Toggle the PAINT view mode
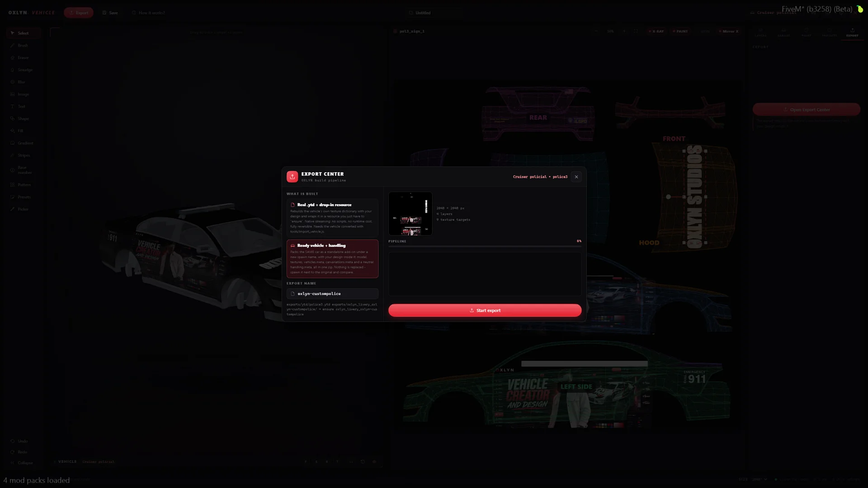868x488 pixels. click(680, 31)
